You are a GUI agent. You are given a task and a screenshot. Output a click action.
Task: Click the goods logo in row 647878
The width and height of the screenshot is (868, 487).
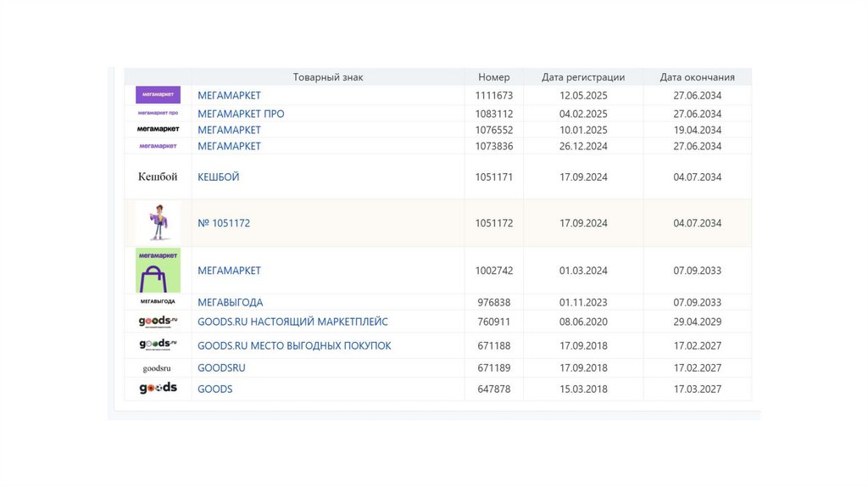tap(158, 389)
